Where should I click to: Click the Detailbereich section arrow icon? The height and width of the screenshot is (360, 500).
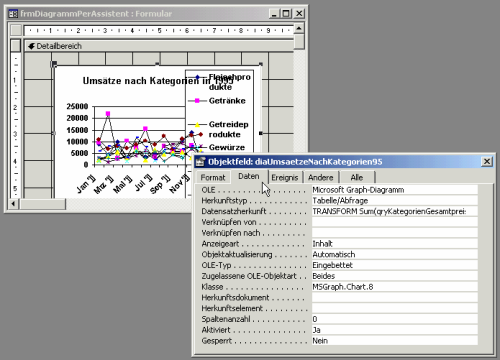[x=31, y=46]
